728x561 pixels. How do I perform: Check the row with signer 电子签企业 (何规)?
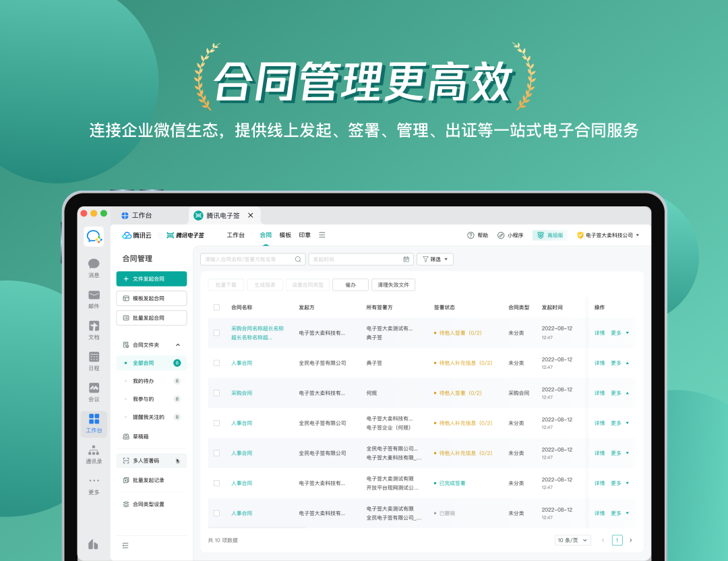point(216,423)
